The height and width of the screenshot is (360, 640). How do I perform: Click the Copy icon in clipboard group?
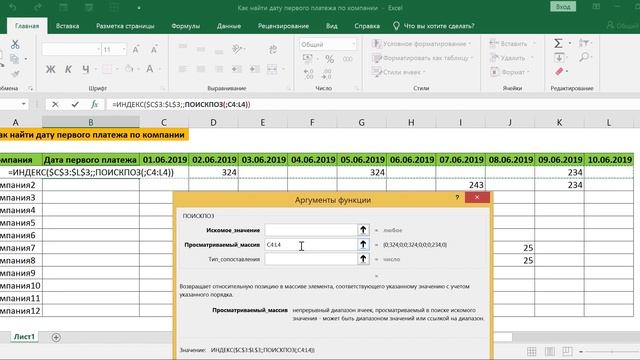(x=15, y=59)
